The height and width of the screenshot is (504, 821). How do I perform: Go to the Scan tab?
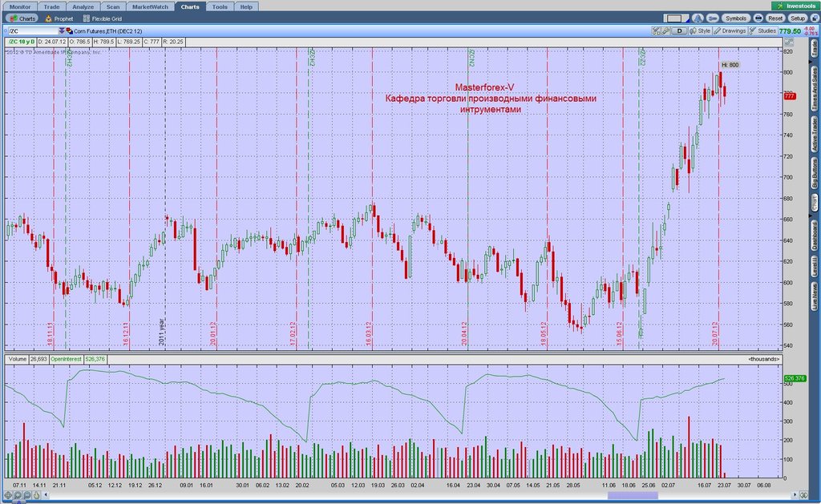[x=113, y=6]
